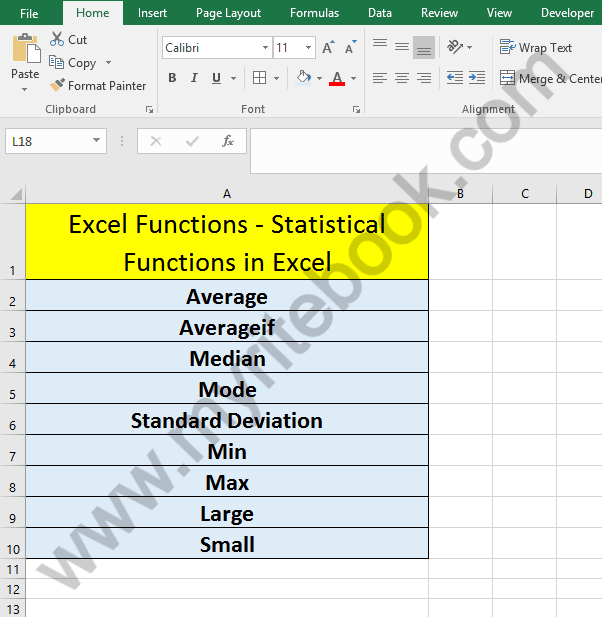Select column D header
The width and height of the screenshot is (602, 617).
point(580,194)
